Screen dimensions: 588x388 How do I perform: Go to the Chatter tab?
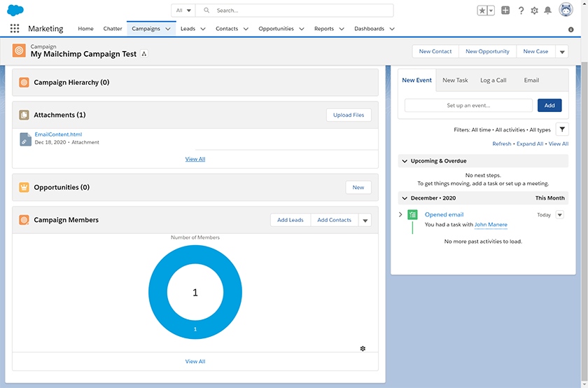(x=113, y=29)
